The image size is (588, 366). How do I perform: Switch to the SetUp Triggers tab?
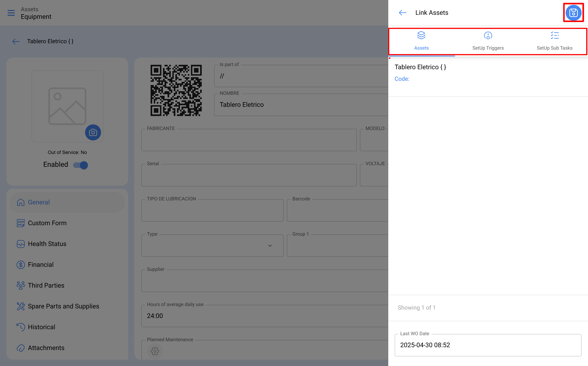[488, 41]
